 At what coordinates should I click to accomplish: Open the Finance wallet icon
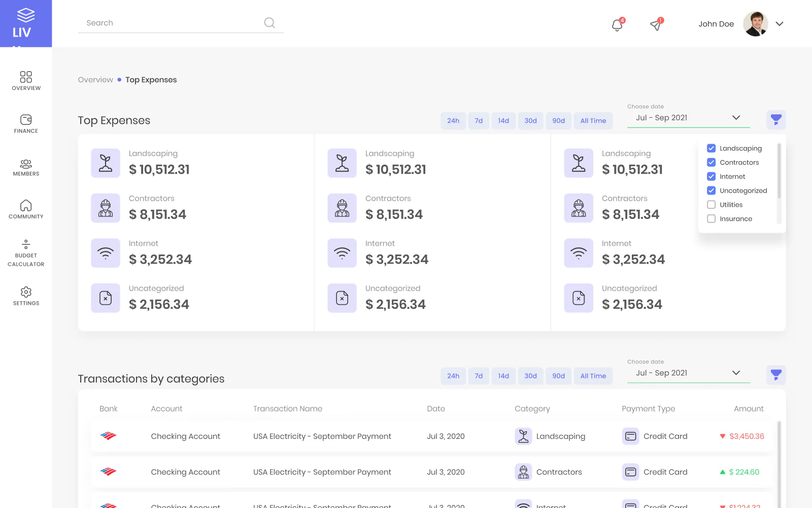(x=26, y=119)
